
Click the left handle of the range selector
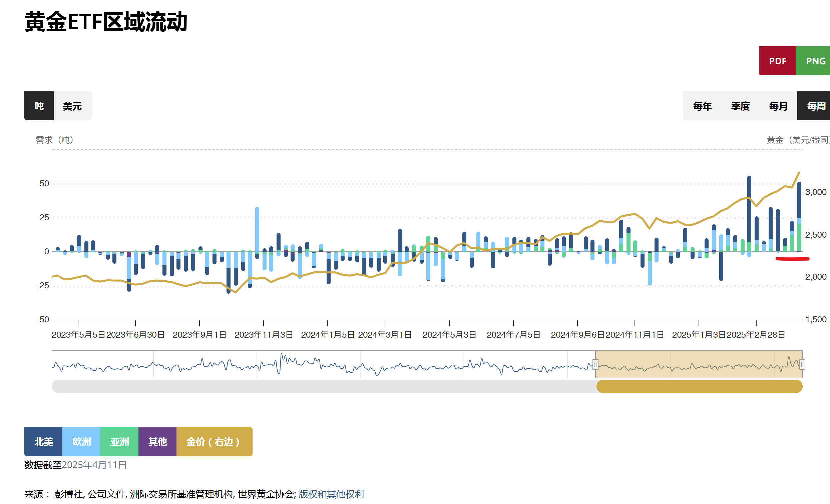(595, 364)
